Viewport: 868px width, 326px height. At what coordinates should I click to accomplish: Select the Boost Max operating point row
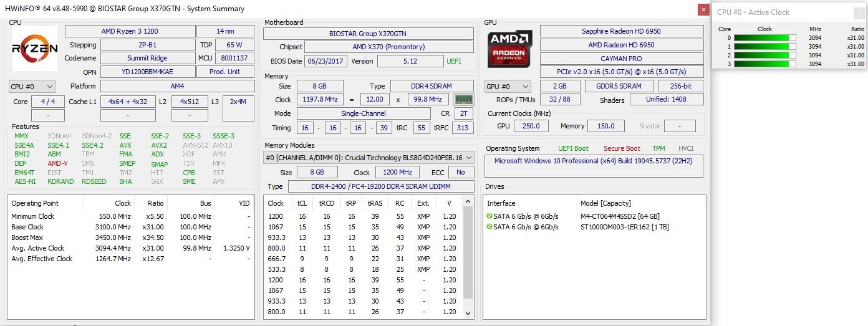pyautogui.click(x=131, y=237)
